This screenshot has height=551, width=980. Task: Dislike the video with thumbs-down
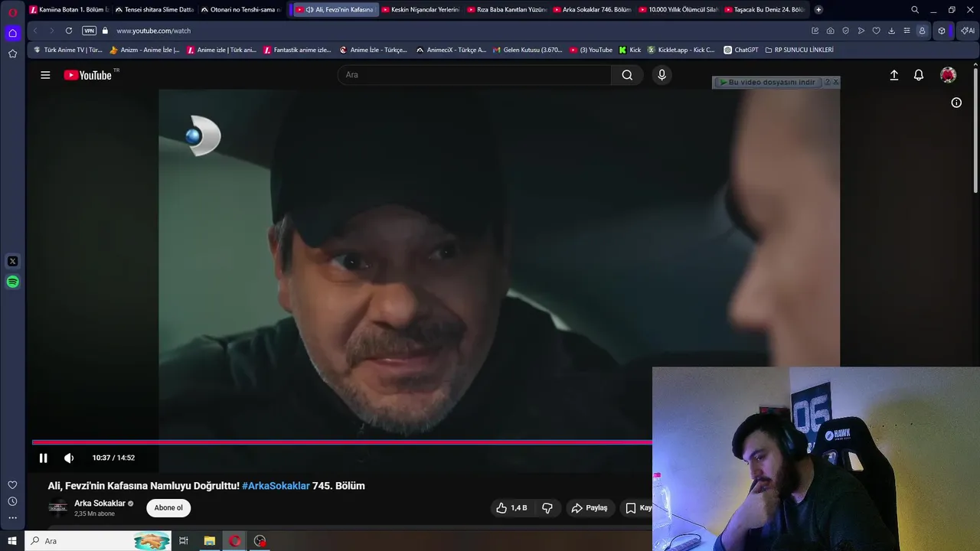547,507
